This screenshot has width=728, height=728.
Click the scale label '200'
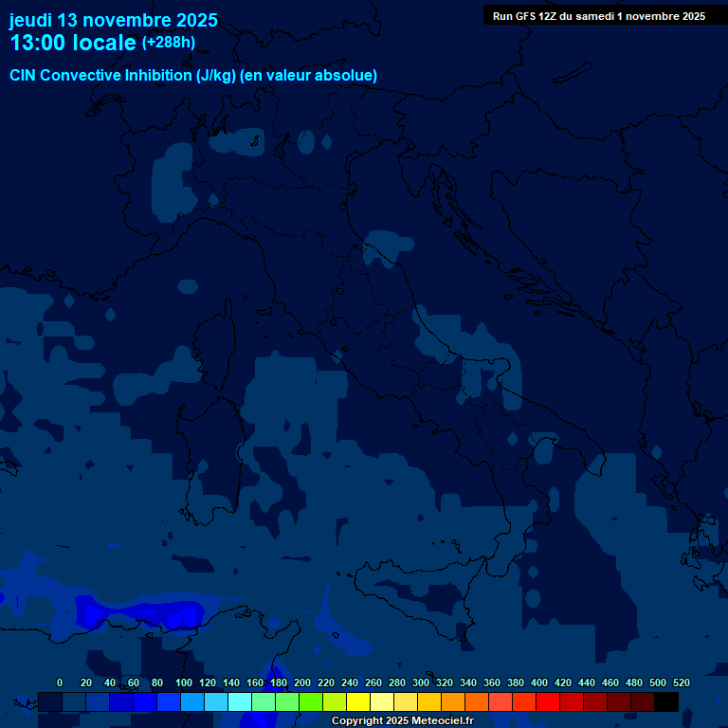click(301, 682)
